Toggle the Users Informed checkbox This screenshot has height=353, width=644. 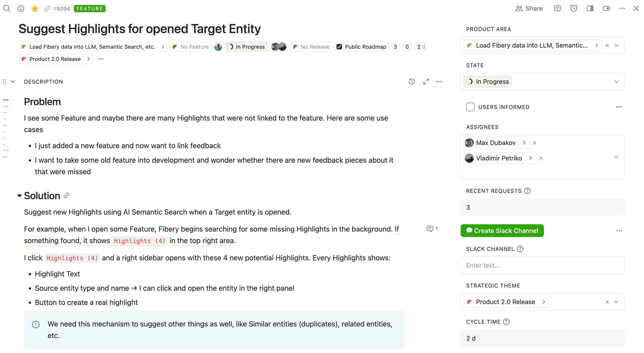(470, 107)
